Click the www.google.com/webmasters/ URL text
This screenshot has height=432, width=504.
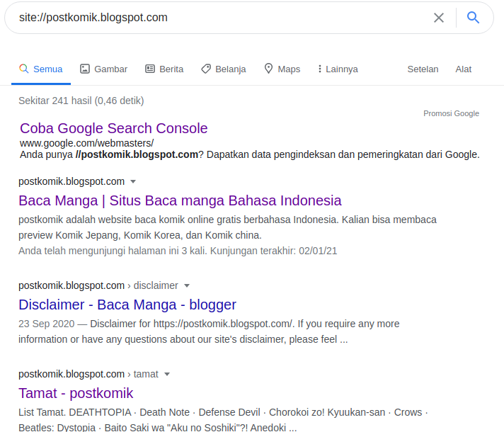(87, 143)
